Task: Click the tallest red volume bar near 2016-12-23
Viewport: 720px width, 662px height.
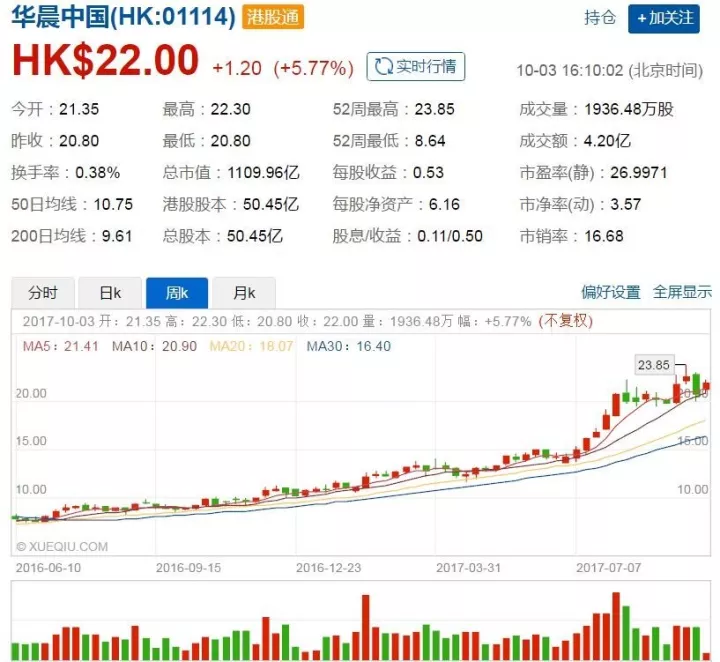Action: 366,628
